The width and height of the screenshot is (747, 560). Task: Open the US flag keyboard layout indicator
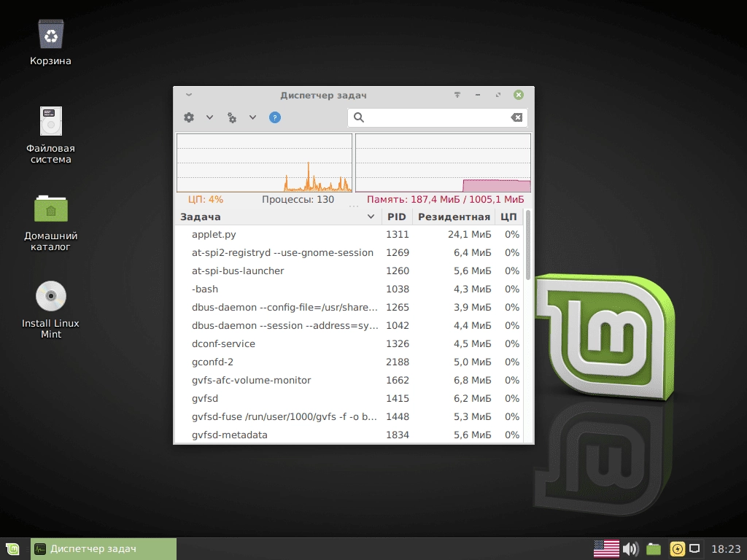coord(606,549)
